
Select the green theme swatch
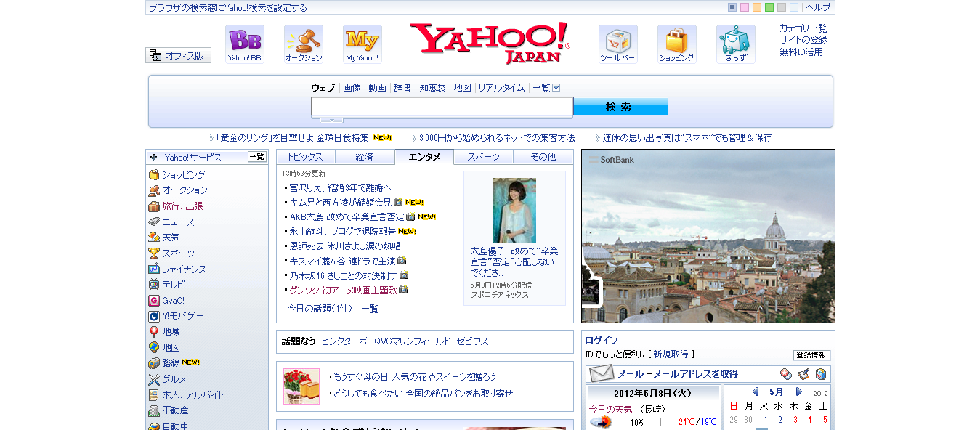(x=769, y=7)
